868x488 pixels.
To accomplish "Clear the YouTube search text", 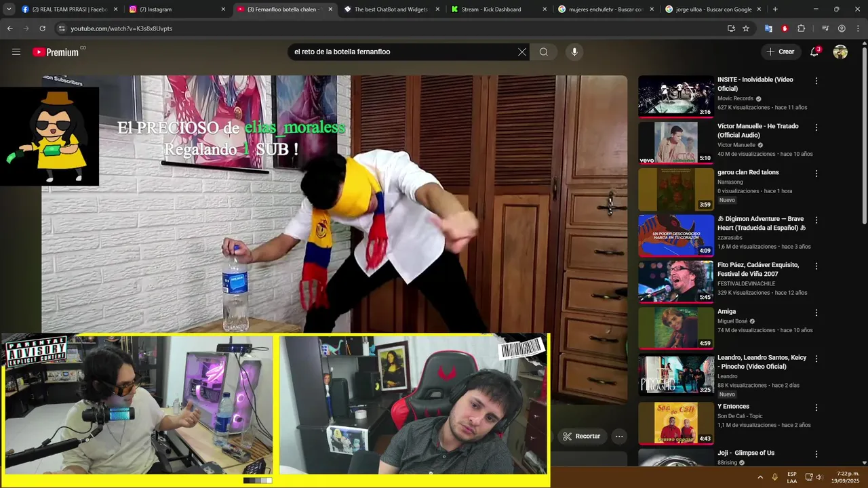I will pos(522,52).
